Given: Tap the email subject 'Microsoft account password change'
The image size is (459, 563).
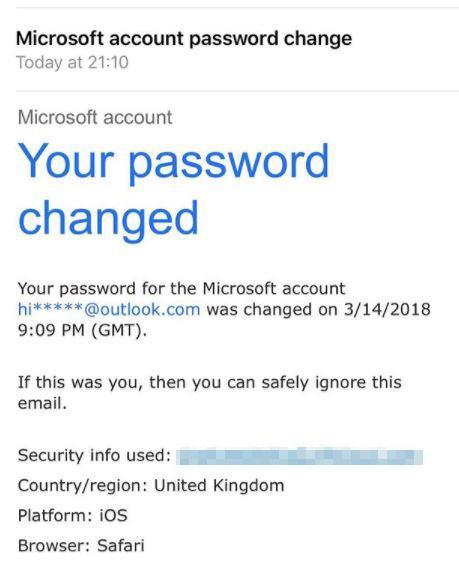Looking at the screenshot, I should pos(184,38).
